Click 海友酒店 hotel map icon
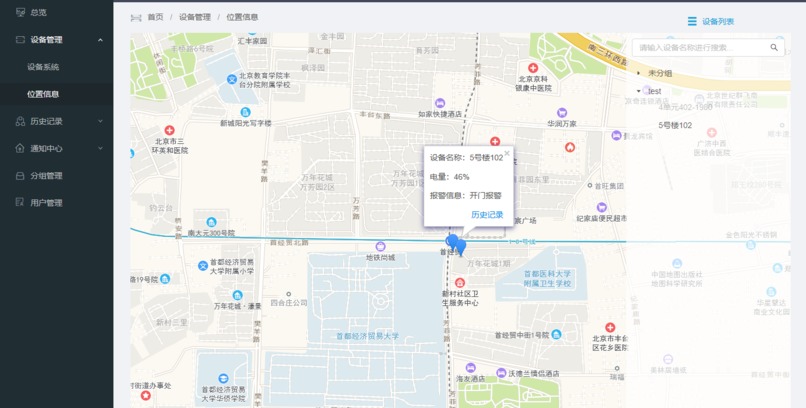 (470, 368)
